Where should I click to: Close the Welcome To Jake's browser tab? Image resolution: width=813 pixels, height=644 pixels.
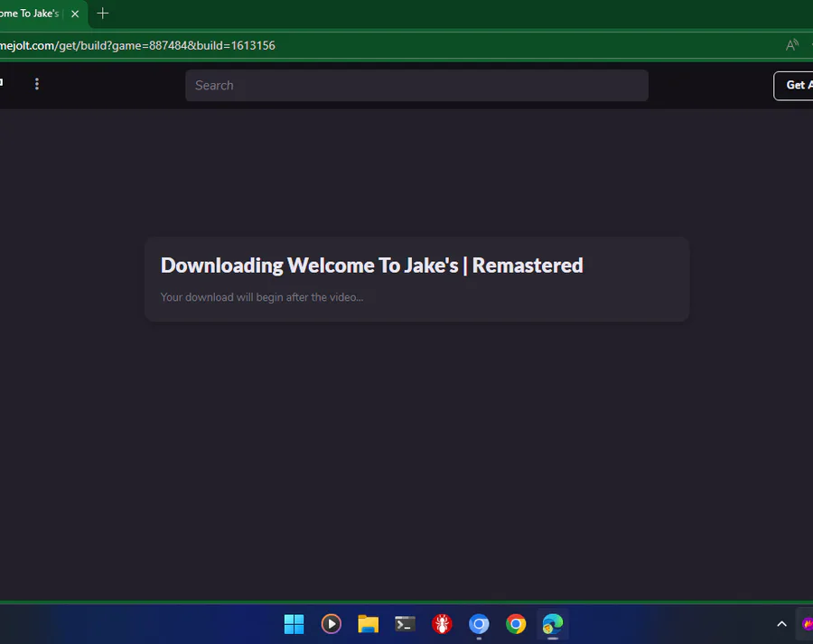click(x=75, y=14)
